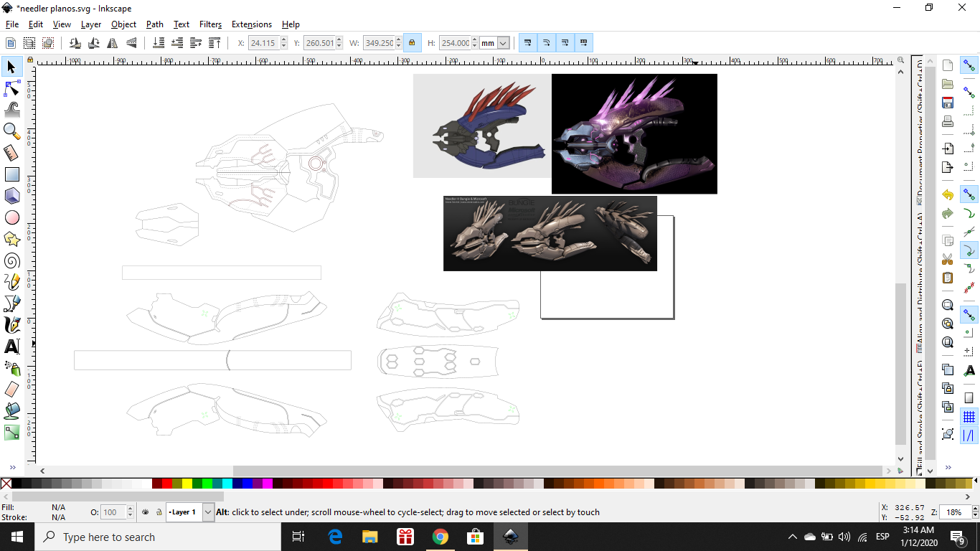The image size is (980, 551).
Task: Click the H height input field
Action: click(x=455, y=43)
